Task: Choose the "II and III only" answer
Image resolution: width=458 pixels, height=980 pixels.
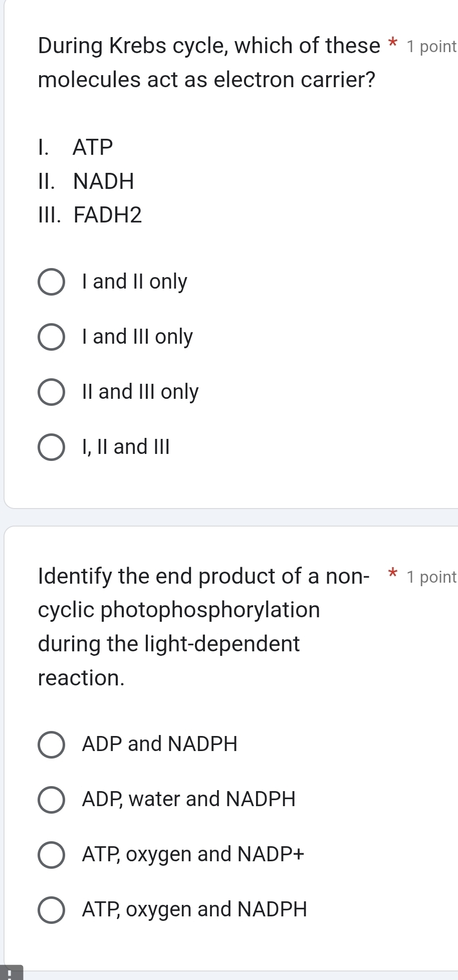Action: [x=51, y=392]
